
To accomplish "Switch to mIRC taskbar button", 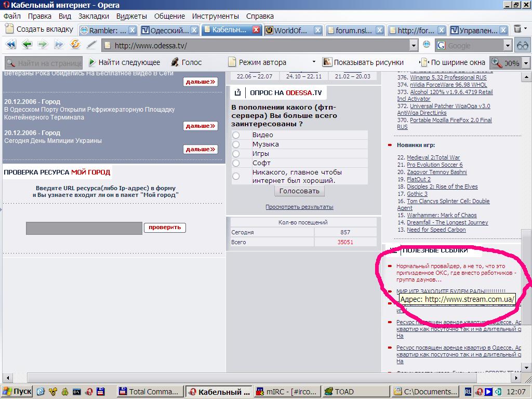I will (x=287, y=392).
